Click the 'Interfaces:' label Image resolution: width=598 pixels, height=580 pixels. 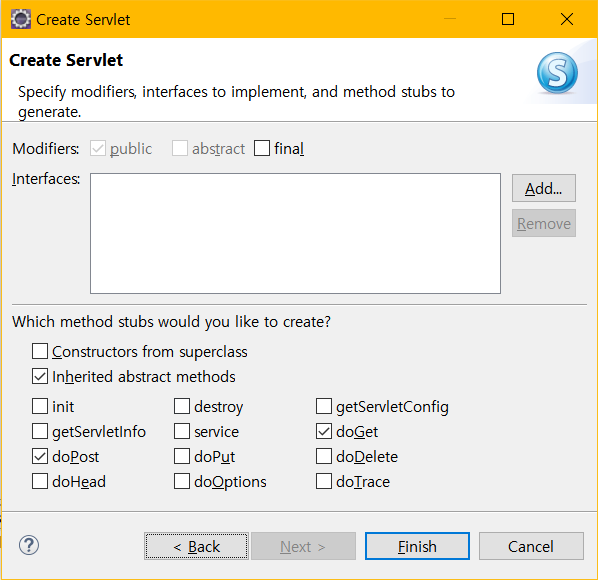(46, 179)
